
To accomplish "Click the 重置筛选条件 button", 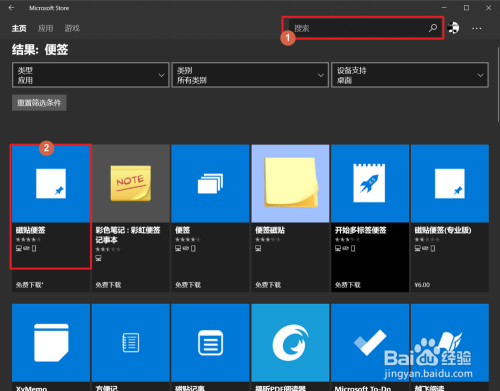I will (x=39, y=103).
